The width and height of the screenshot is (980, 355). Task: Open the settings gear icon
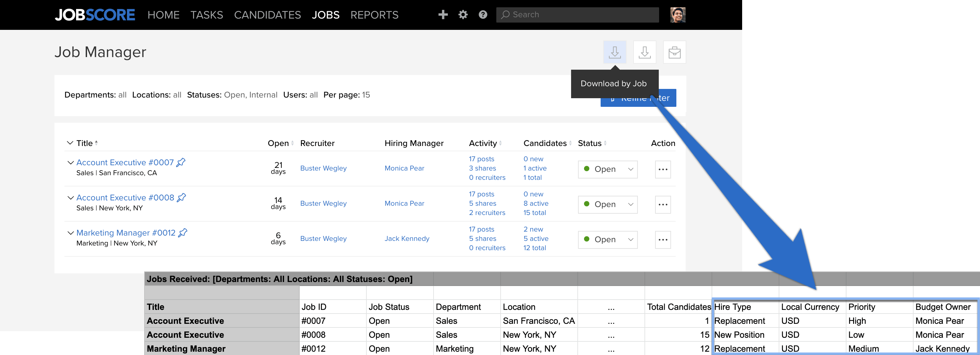click(463, 15)
